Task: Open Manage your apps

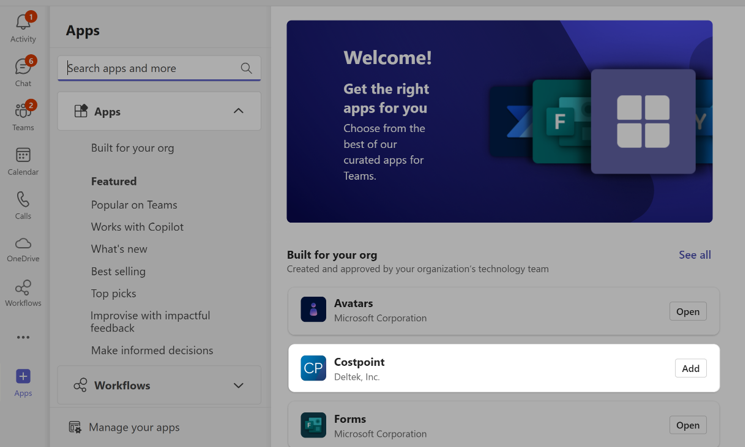Action: click(x=134, y=427)
